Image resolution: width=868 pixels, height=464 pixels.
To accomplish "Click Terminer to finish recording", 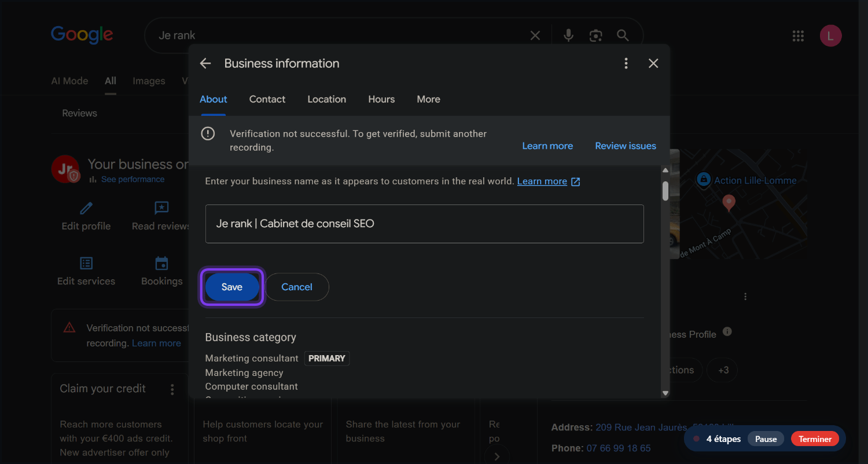I will pos(815,439).
